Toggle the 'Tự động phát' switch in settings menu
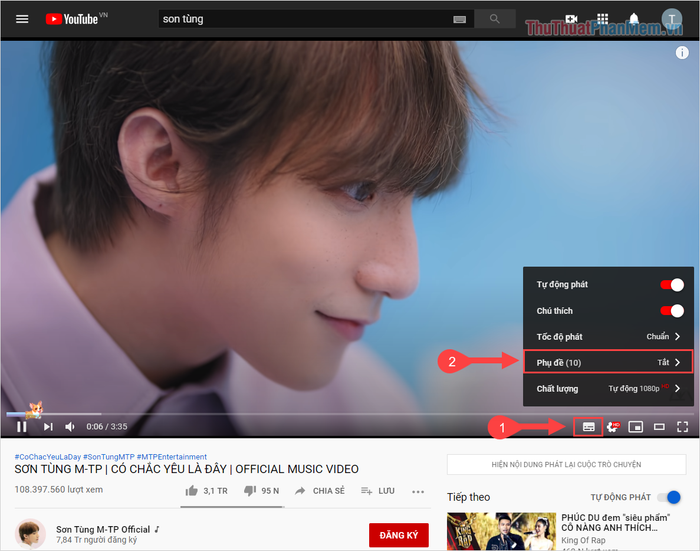Image resolution: width=700 pixels, height=551 pixels. click(672, 284)
